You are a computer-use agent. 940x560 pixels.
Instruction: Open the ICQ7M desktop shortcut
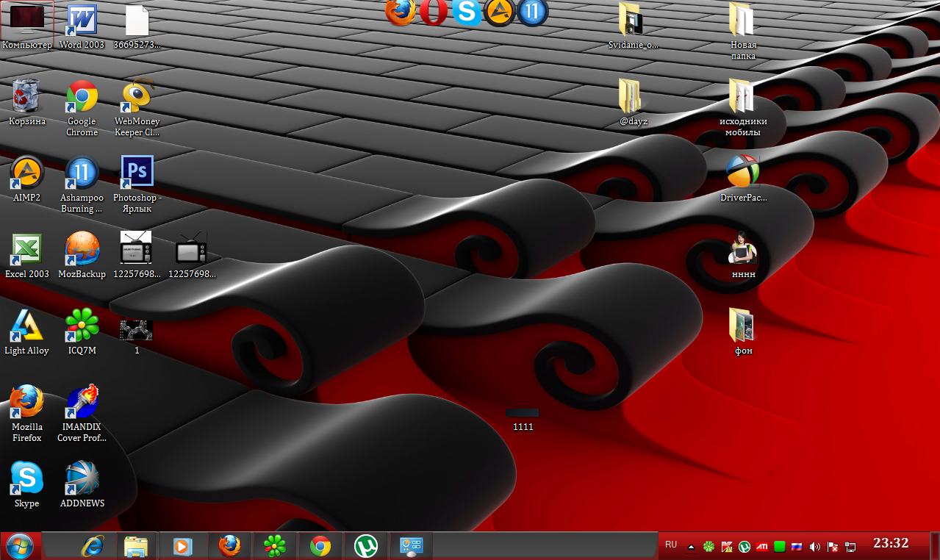pos(82,331)
